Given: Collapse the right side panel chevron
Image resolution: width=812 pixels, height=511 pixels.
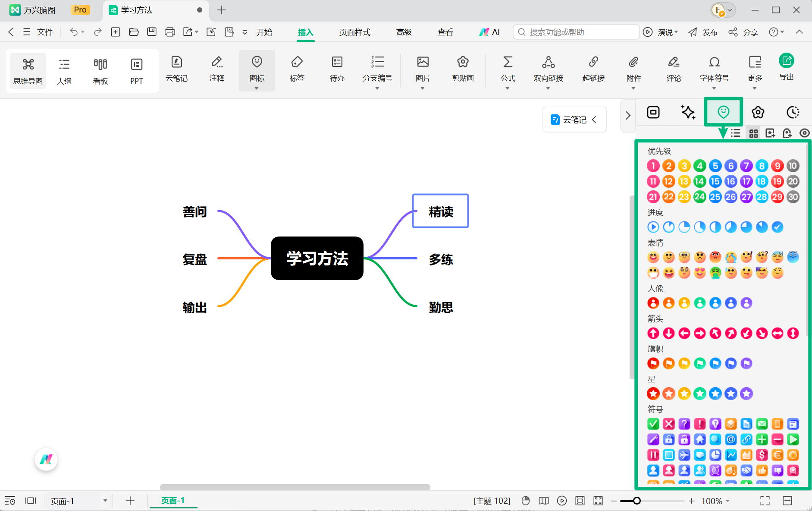Looking at the screenshot, I should click(x=628, y=116).
